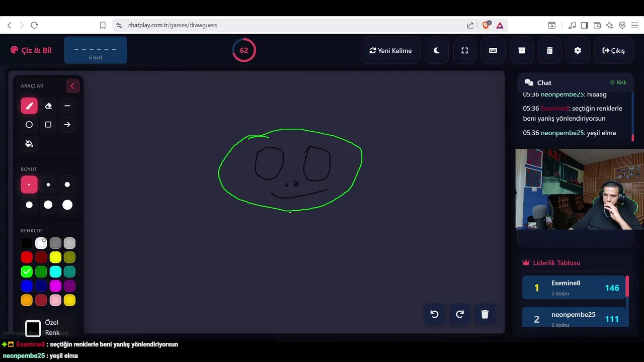Collapse the tools panel with the chevron

(x=72, y=86)
